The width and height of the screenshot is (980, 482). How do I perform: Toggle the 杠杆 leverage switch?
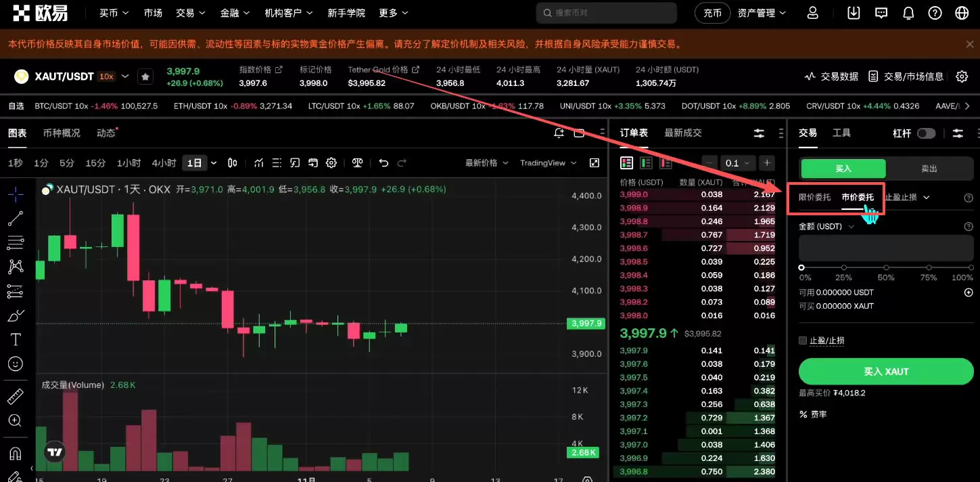coord(927,133)
